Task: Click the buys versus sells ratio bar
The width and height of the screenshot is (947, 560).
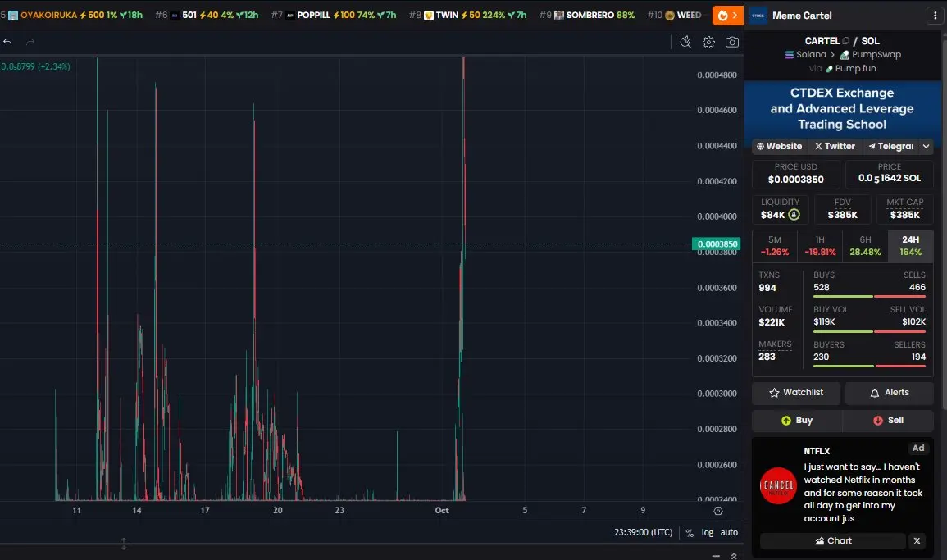Action: tap(870, 297)
